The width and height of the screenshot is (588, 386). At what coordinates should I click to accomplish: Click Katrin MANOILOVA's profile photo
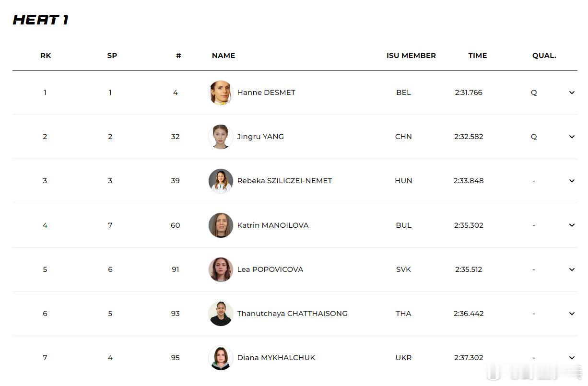[x=221, y=225]
